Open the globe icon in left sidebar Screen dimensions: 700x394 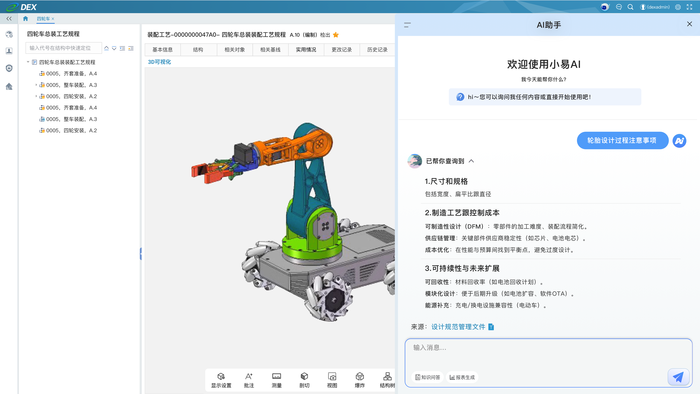(x=9, y=34)
